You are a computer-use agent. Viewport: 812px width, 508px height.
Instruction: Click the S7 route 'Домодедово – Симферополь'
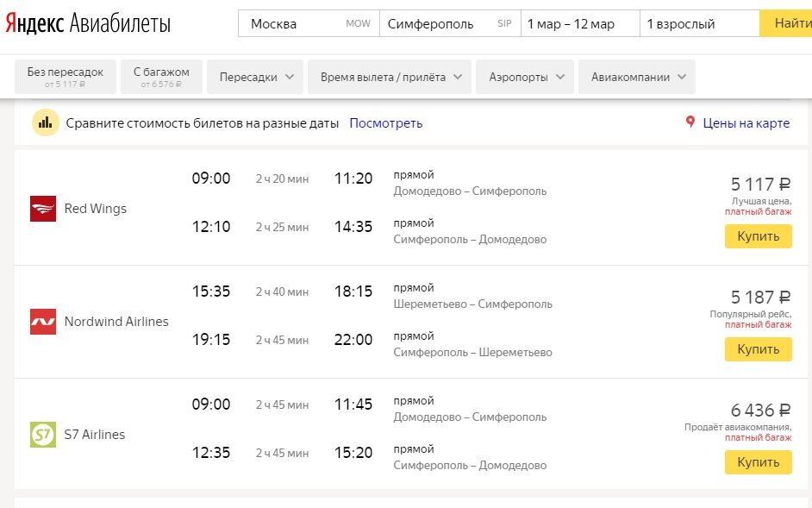[x=470, y=417]
